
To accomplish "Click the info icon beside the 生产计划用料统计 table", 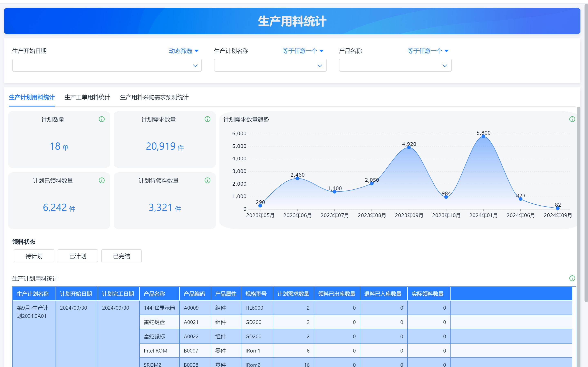I will pos(573,278).
